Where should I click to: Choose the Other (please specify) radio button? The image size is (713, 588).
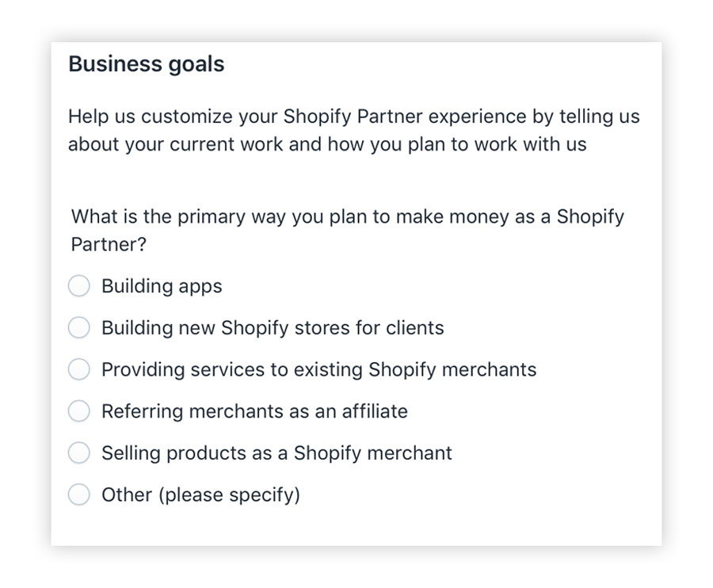click(x=78, y=494)
